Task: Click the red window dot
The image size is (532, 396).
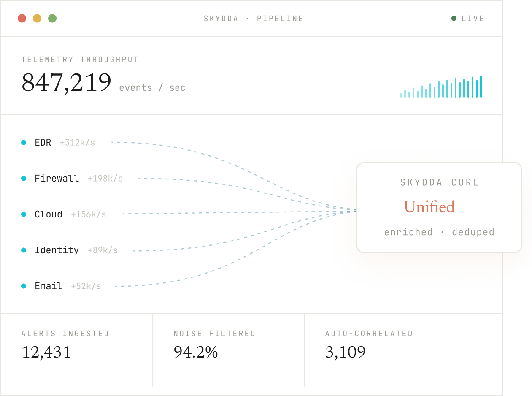Action: point(22,18)
